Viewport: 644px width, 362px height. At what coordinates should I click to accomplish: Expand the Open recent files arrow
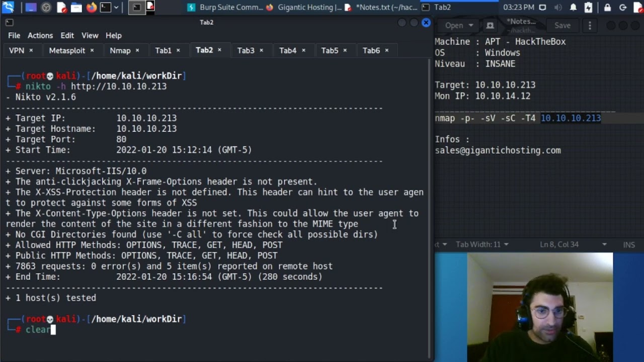click(471, 25)
